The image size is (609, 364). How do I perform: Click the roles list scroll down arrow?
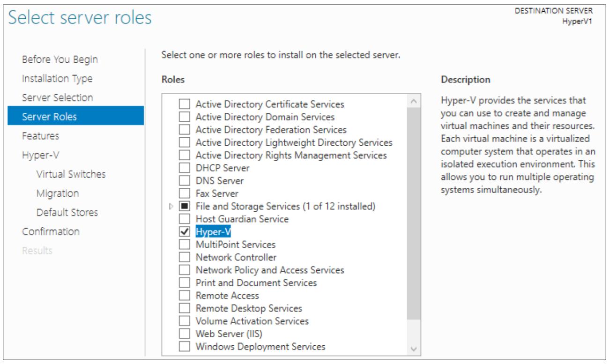(x=414, y=348)
